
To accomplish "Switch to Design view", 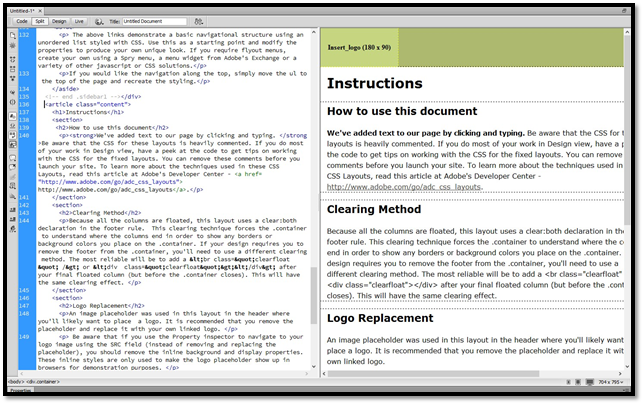I will pos(59,21).
